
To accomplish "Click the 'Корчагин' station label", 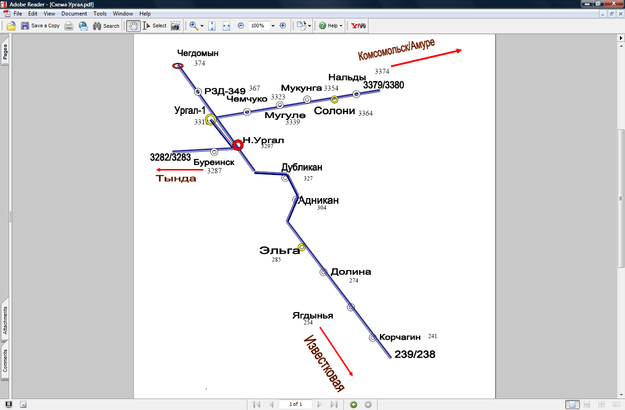I will tap(400, 337).
